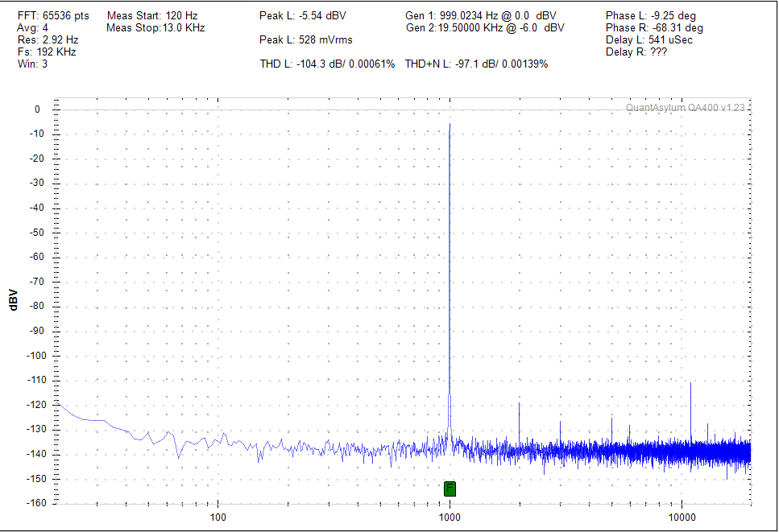This screenshot has width=779, height=532.
Task: Click the 100 Hz x-axis label
Action: [x=218, y=518]
